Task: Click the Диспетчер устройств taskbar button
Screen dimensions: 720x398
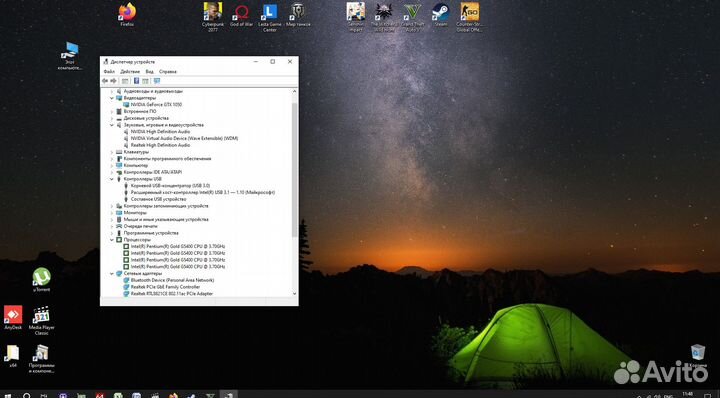Action: coord(228,394)
